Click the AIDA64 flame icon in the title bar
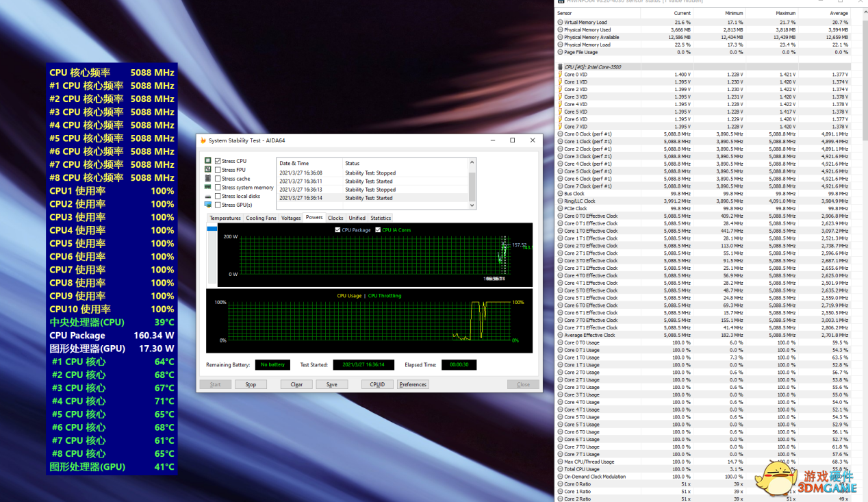The image size is (868, 502). 203,140
